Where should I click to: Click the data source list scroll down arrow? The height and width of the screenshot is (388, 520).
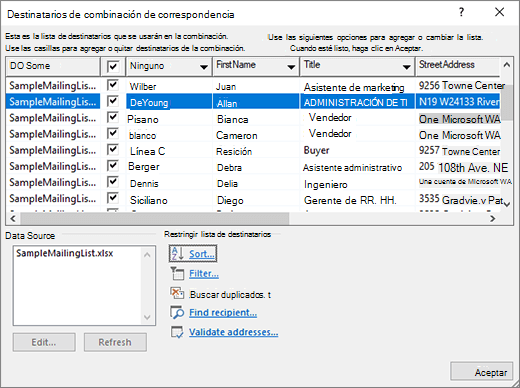click(x=147, y=317)
